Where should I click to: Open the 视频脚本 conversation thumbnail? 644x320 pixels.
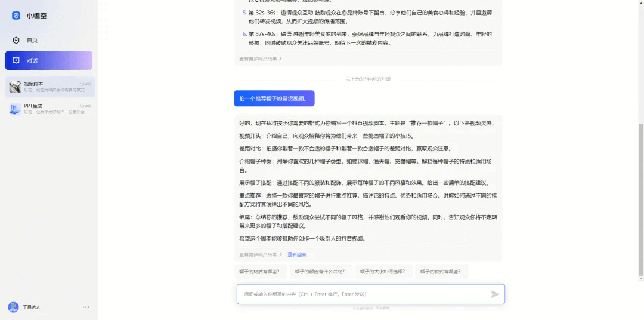pos(15,87)
